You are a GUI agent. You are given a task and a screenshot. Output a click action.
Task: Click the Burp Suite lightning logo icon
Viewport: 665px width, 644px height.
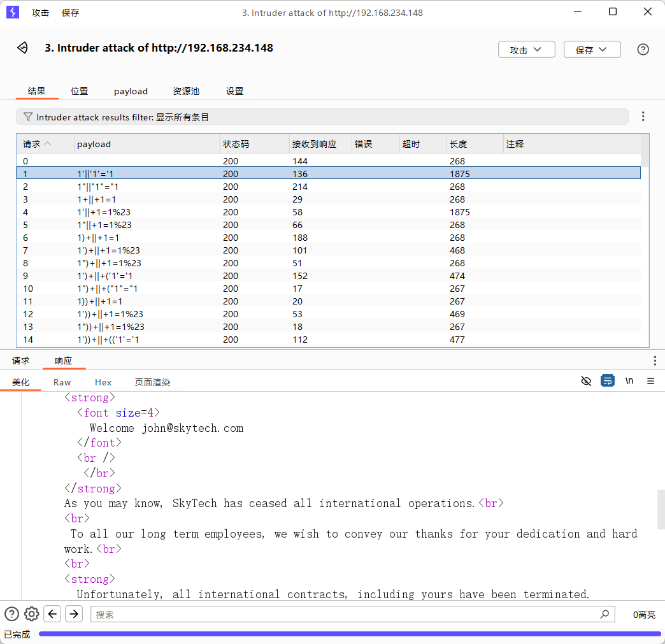(x=13, y=12)
